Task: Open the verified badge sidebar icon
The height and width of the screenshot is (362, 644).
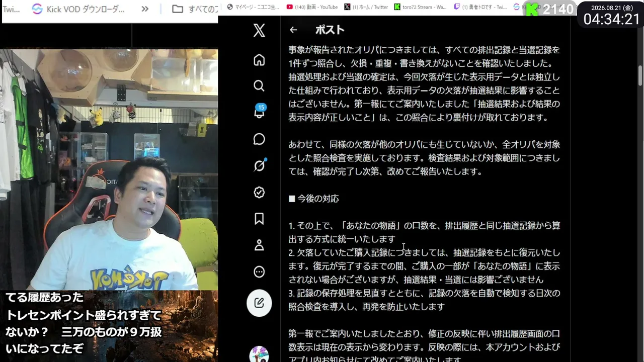Action: tap(259, 192)
